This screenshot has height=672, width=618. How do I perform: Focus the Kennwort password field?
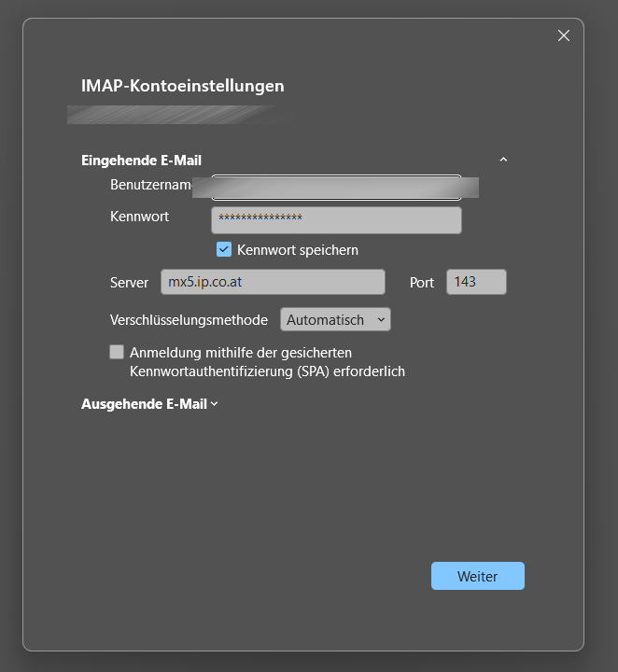pyautogui.click(x=336, y=220)
